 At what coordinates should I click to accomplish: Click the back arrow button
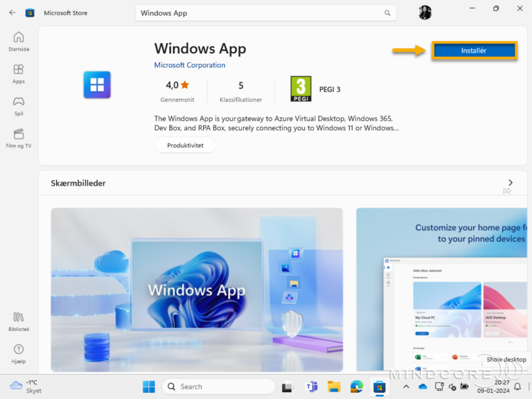[x=12, y=12]
